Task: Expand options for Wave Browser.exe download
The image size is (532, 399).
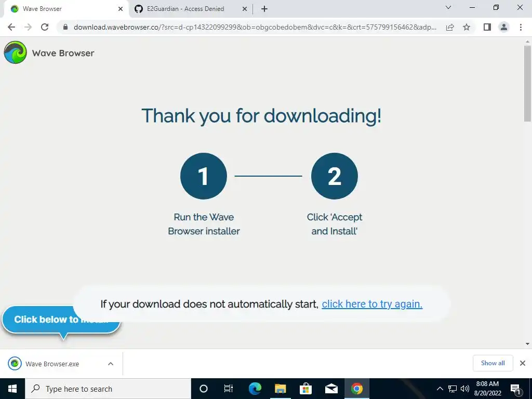Action: (111, 364)
